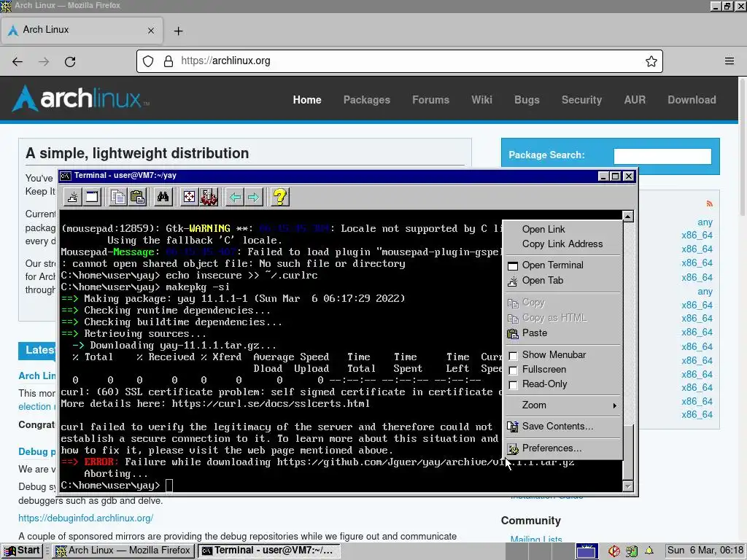Go to next tab with right arrow icon

254,197
